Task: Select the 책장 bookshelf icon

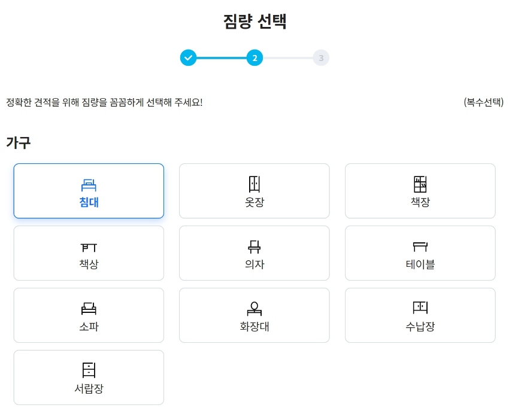Action: click(x=420, y=185)
